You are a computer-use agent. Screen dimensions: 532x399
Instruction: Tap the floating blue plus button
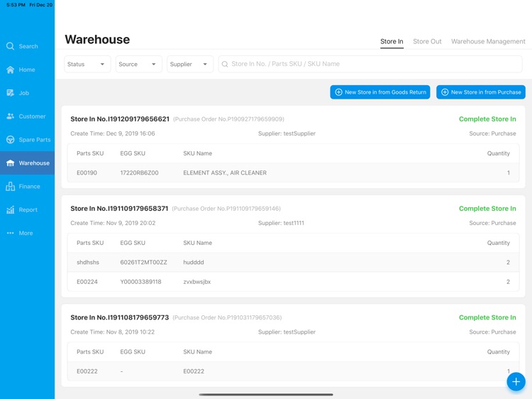click(516, 382)
